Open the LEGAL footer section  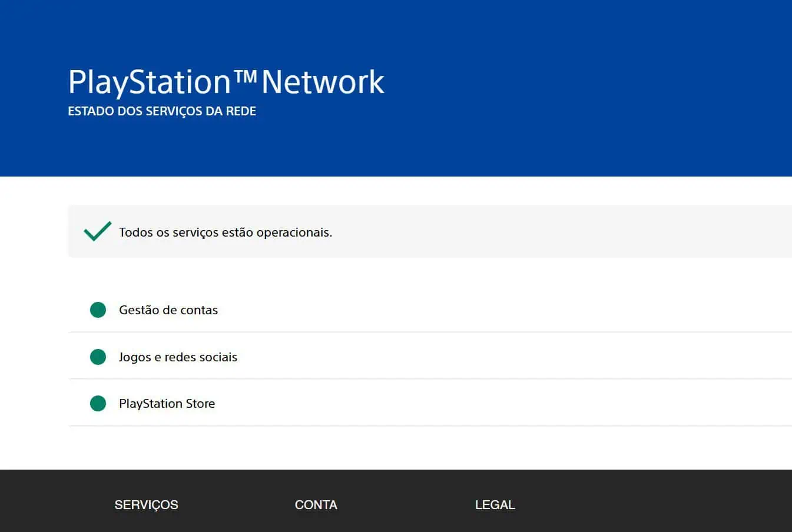495,505
